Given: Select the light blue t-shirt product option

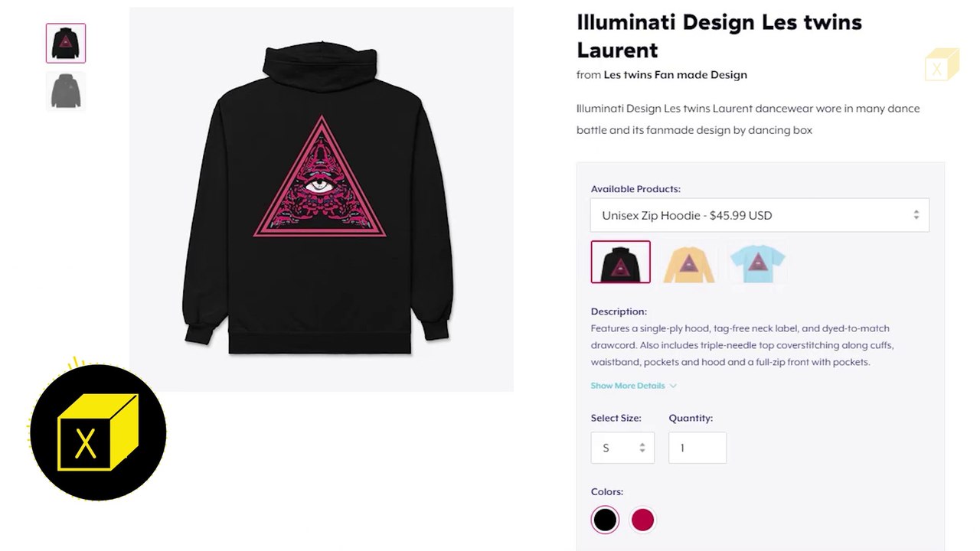Looking at the screenshot, I should tap(757, 262).
